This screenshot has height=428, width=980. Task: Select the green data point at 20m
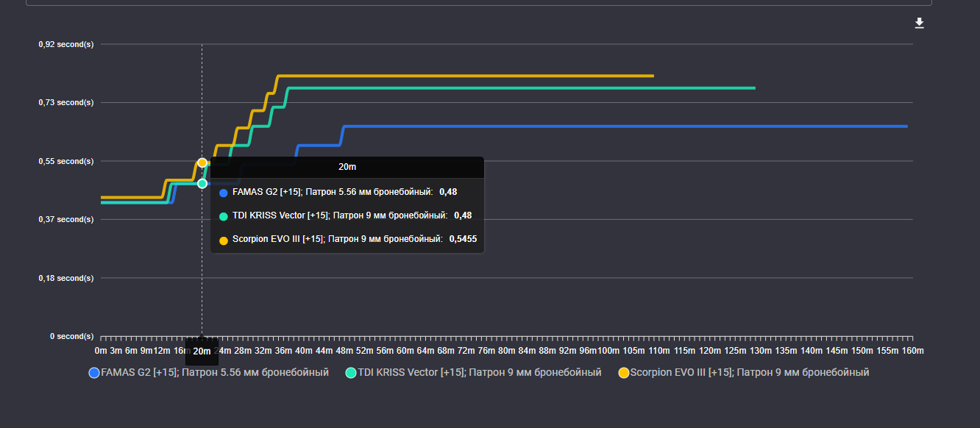(x=202, y=183)
